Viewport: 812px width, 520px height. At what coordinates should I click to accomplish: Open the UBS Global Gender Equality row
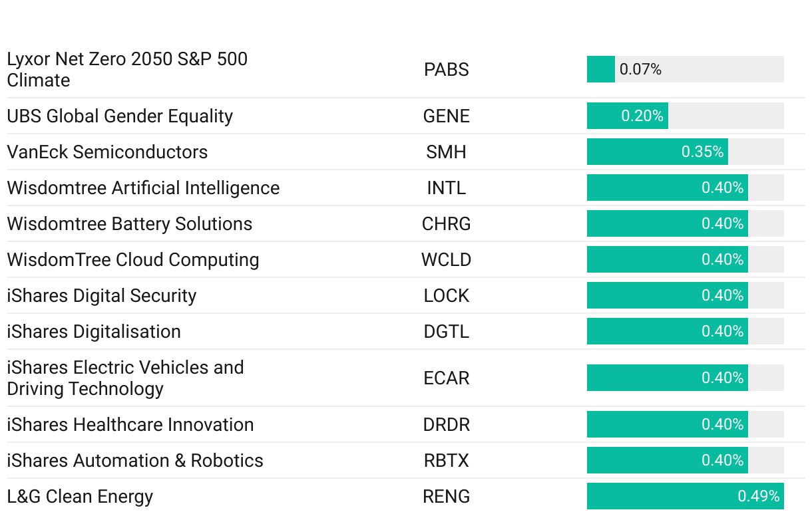coord(120,116)
